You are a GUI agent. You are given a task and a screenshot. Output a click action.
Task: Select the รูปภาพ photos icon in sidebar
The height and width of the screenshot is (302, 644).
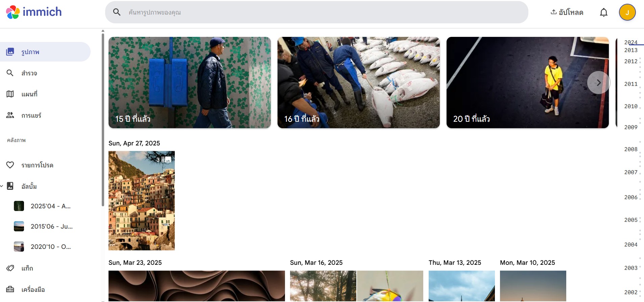(10, 52)
